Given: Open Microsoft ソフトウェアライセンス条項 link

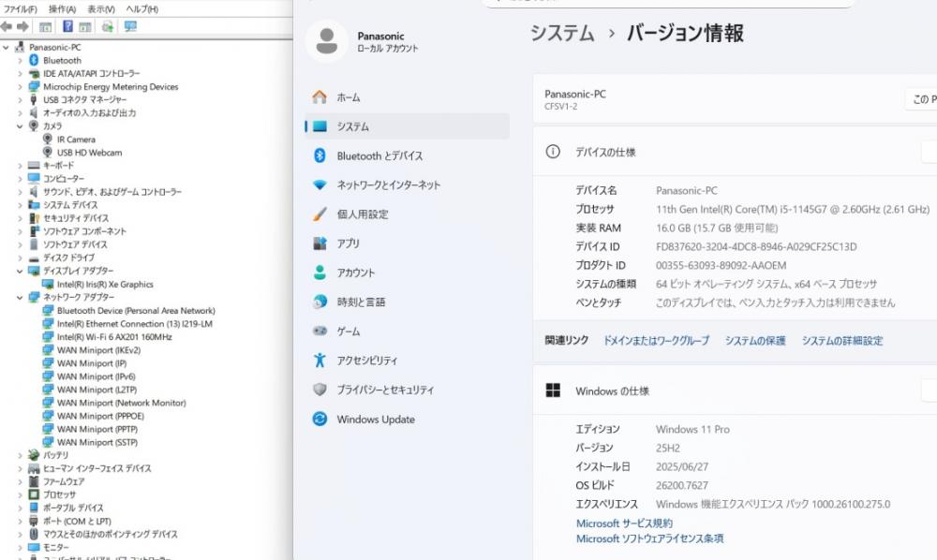Looking at the screenshot, I should click(x=649, y=538).
